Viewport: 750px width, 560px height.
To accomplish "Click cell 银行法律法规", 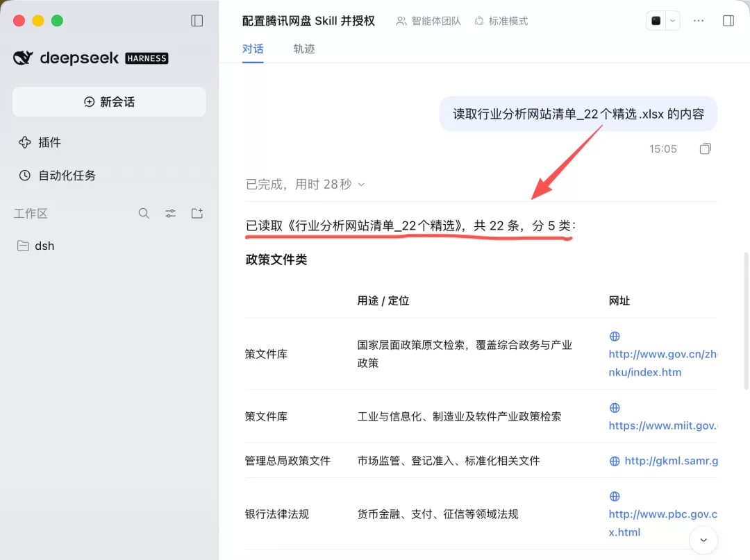I will pyautogui.click(x=277, y=514).
